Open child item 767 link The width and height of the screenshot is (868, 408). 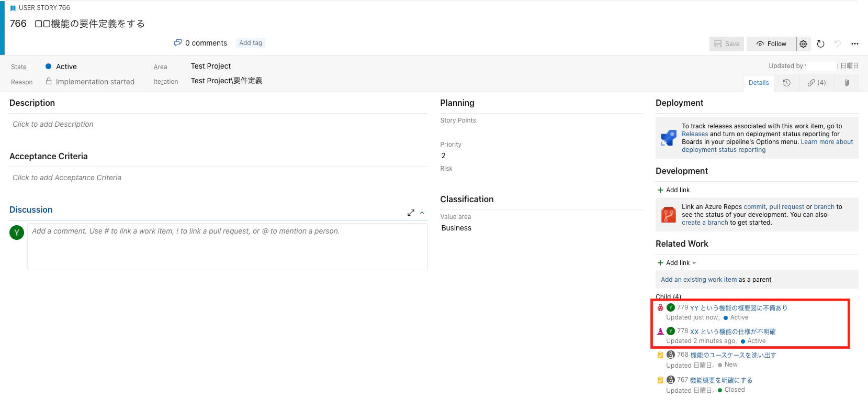(x=721, y=380)
